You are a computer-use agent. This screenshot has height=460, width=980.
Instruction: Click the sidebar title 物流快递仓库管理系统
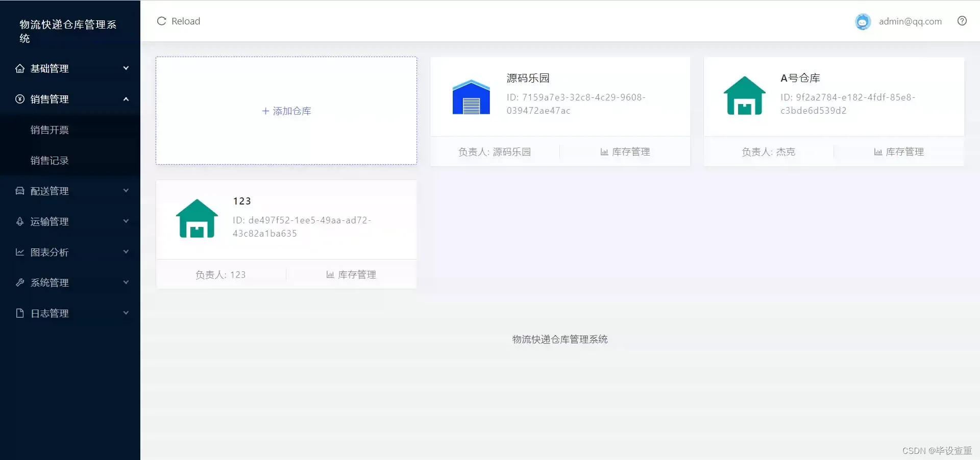68,31
